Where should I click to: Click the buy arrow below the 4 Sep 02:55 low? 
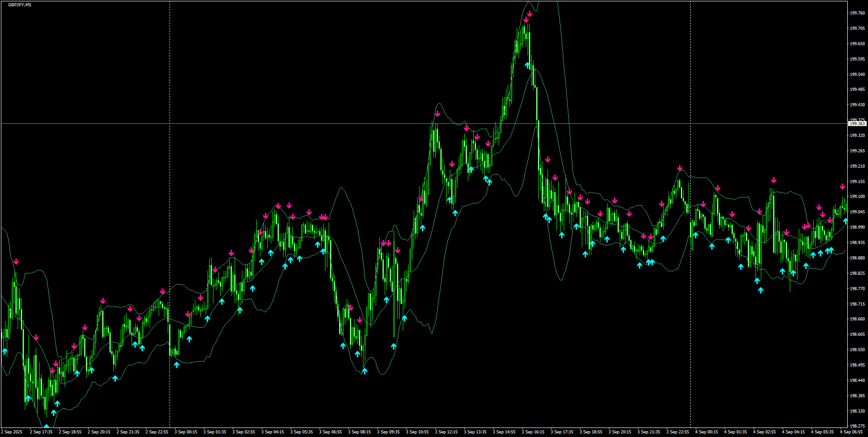click(760, 290)
